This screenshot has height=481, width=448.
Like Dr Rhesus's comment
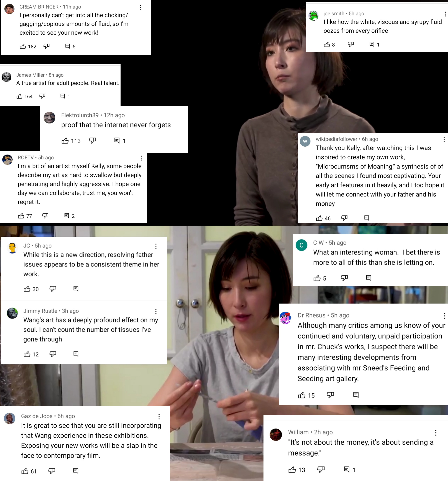[x=302, y=395]
